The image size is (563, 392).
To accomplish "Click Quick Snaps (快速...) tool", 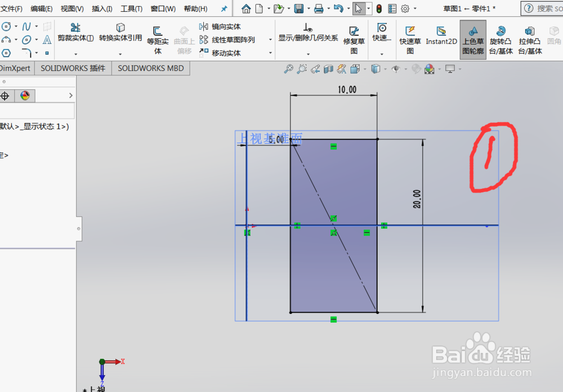I will click(382, 32).
